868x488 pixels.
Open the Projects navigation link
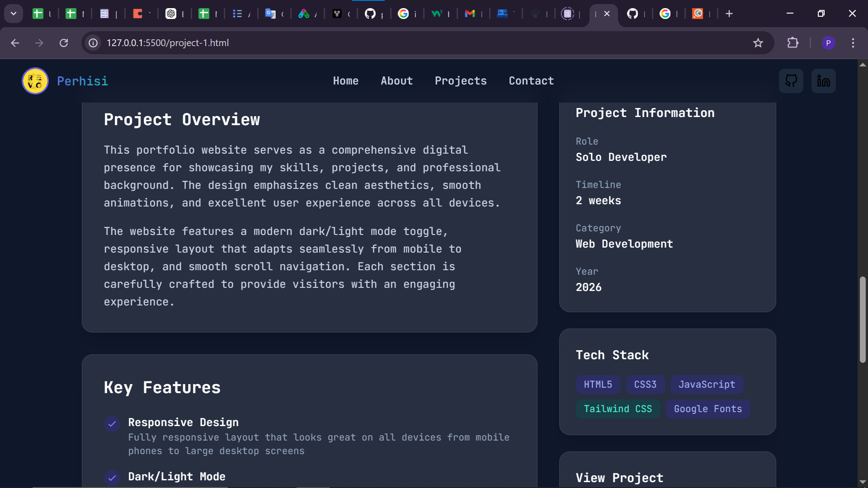pyautogui.click(x=460, y=81)
